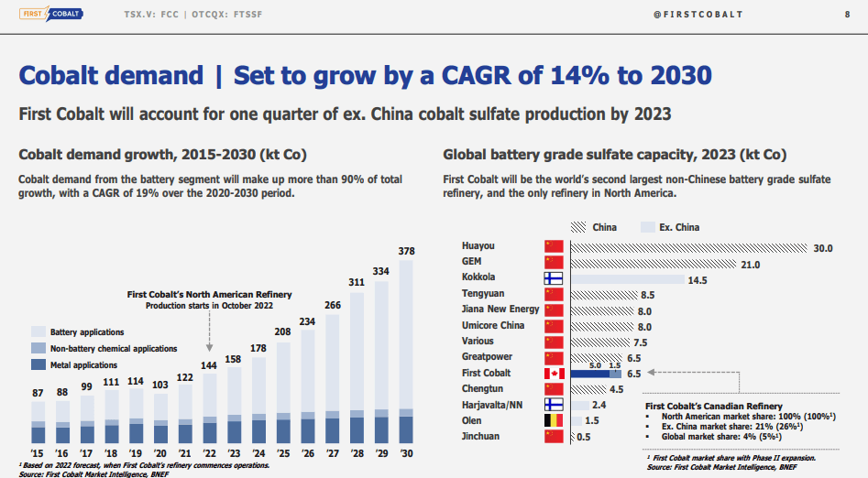Click the '25 axis label
The width and height of the screenshot is (868, 478).
(283, 453)
